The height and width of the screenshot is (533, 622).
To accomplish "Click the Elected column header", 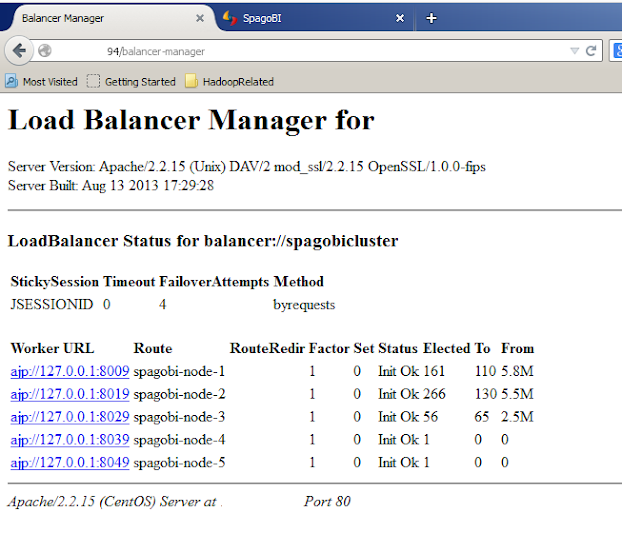I will (x=447, y=348).
